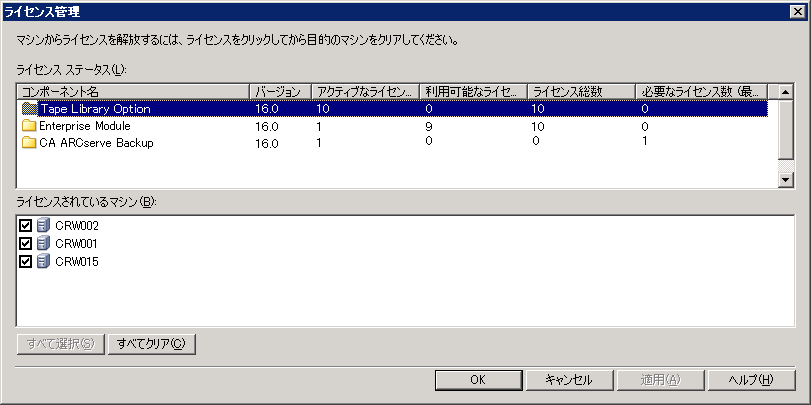
Task: Uncheck the CRW015 machine checkbox
Action: click(x=25, y=262)
